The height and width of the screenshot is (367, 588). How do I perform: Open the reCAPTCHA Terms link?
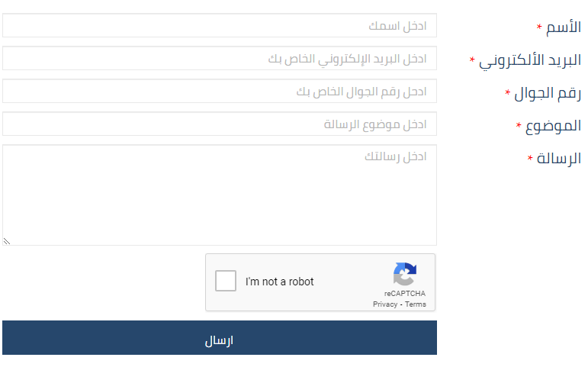point(416,304)
